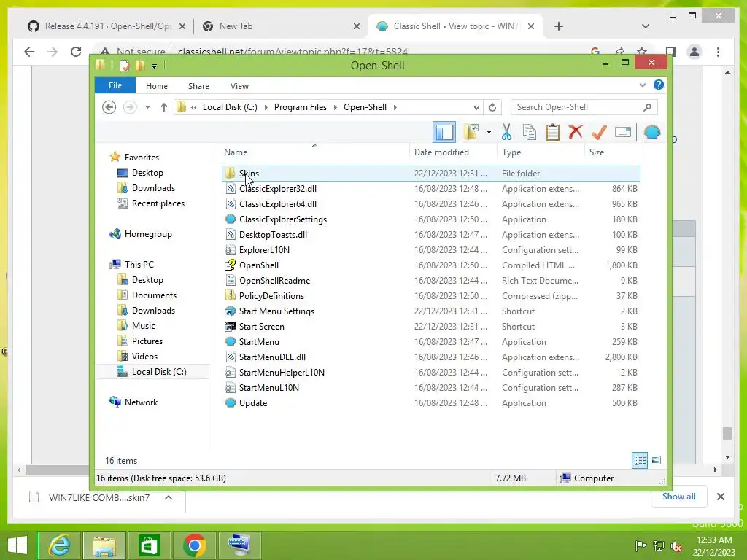The width and height of the screenshot is (747, 560).
Task: Open the Open-Shell breadcrumb chevron
Action: coord(395,107)
